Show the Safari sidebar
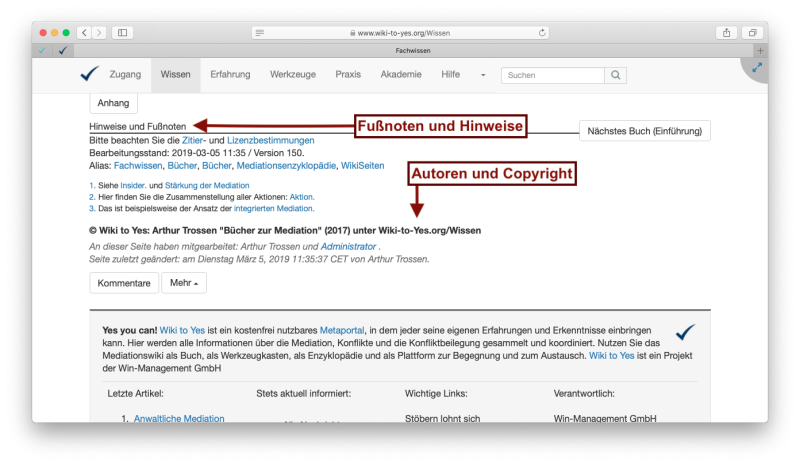This screenshot has height=465, width=800. pyautogui.click(x=123, y=32)
